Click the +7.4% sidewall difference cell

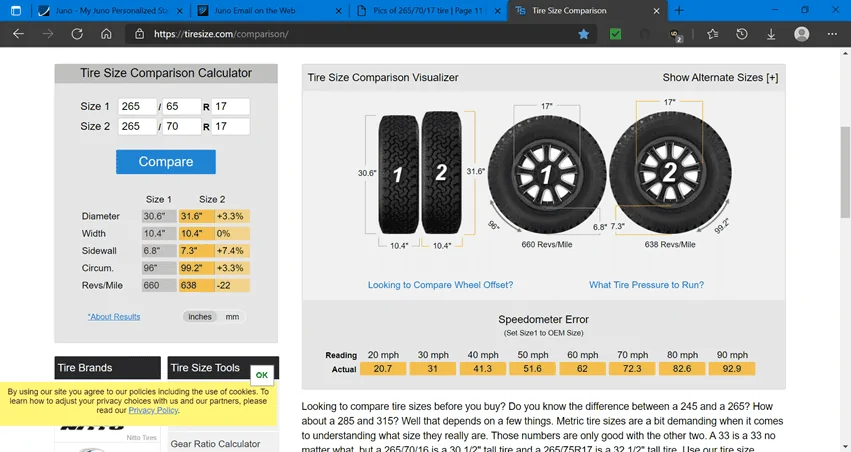(x=232, y=251)
